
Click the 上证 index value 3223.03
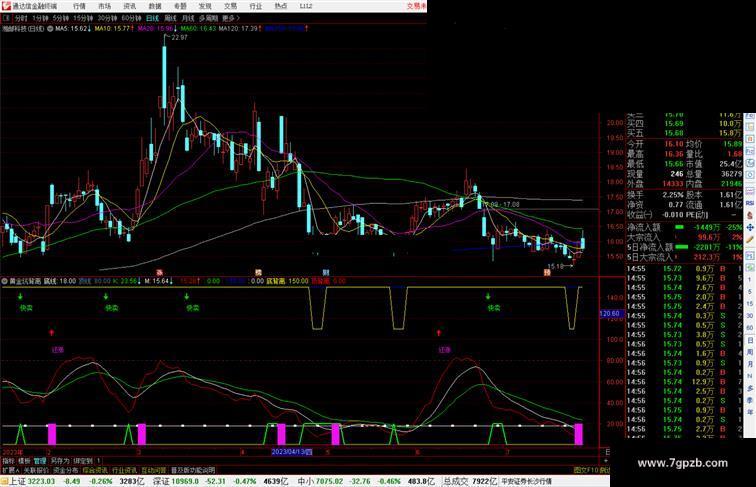[x=41, y=481]
